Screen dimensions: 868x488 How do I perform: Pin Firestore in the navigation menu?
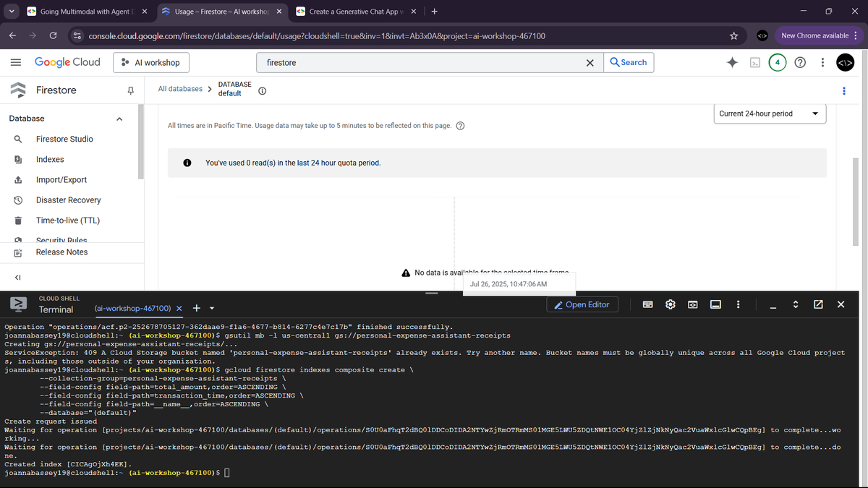pos(130,90)
